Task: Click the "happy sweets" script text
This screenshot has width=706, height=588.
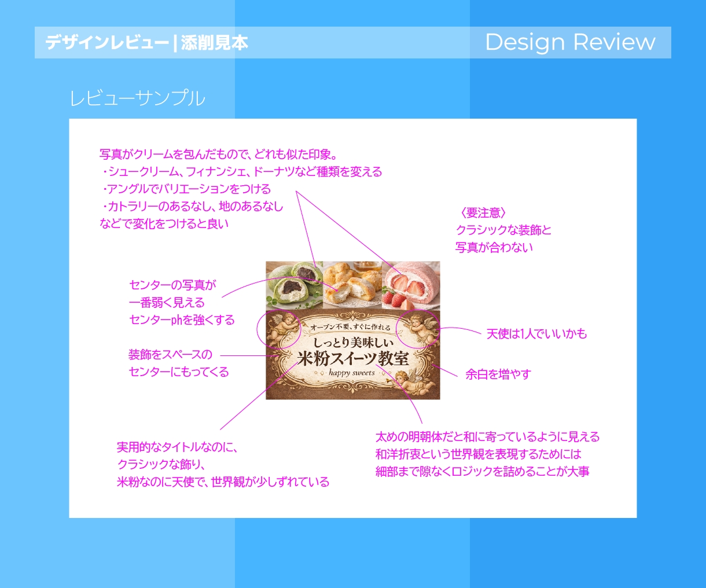Action: click(x=352, y=373)
